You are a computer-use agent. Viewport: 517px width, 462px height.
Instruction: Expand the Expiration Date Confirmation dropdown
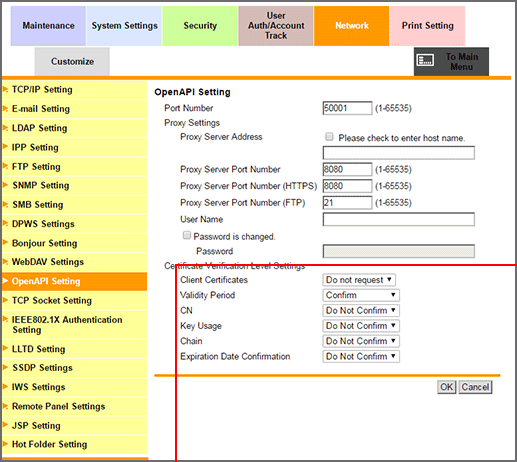point(361,356)
